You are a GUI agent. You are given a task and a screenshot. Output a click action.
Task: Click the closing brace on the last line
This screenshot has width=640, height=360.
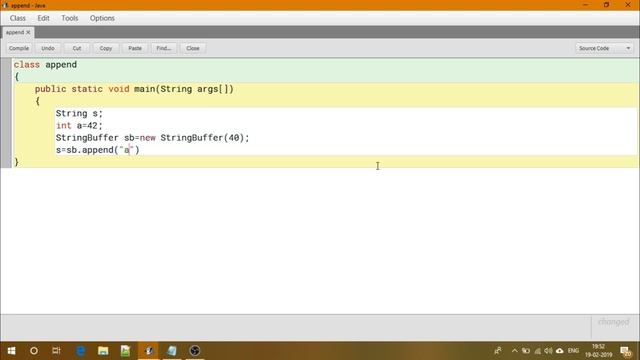tap(16, 162)
